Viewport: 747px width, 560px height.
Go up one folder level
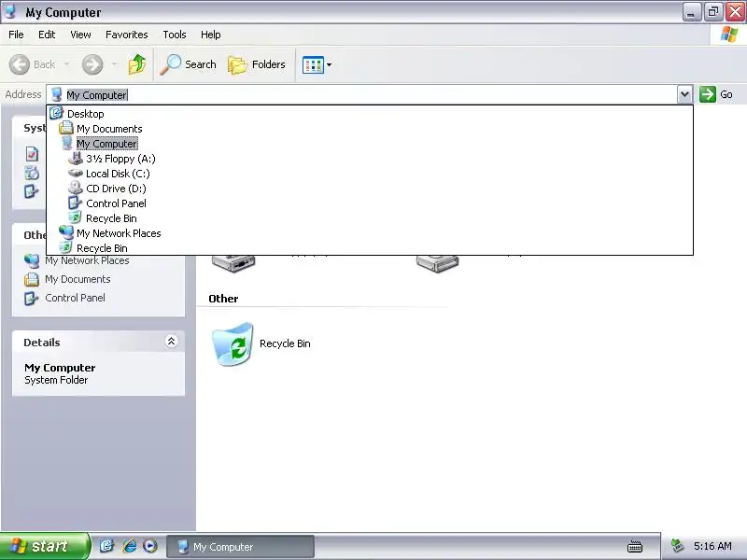[x=137, y=64]
